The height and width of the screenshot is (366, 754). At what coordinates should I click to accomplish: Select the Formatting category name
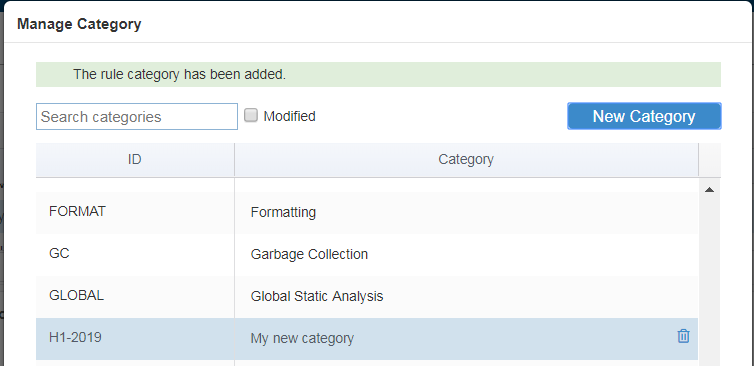(283, 212)
